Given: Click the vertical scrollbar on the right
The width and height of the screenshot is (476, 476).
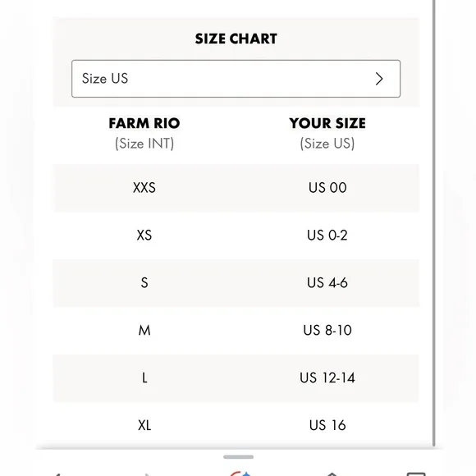Looking at the screenshot, I should point(434,223).
